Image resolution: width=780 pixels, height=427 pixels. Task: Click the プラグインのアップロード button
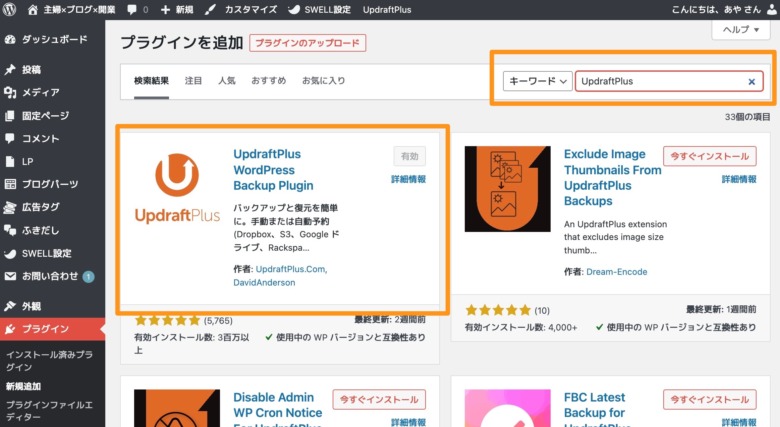(x=307, y=43)
